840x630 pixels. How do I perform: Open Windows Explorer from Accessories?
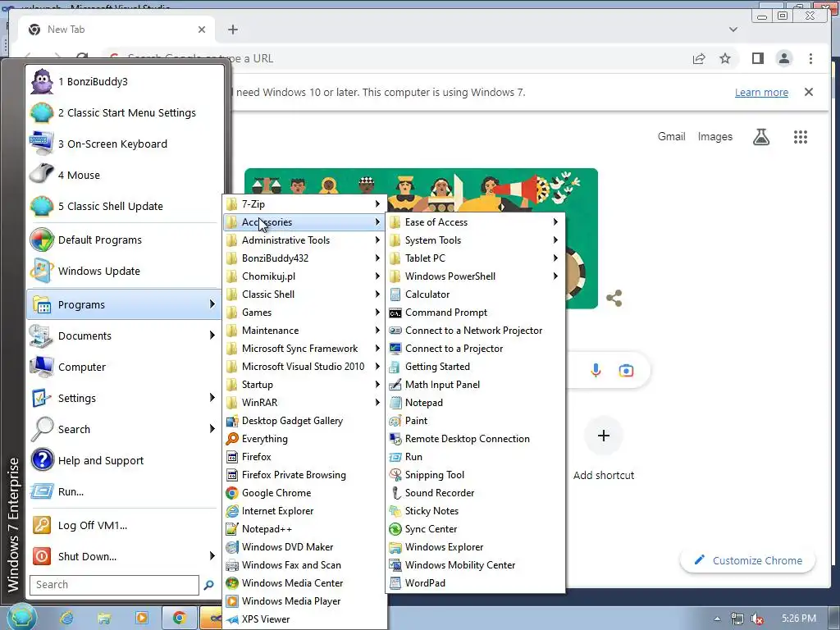(x=475, y=547)
